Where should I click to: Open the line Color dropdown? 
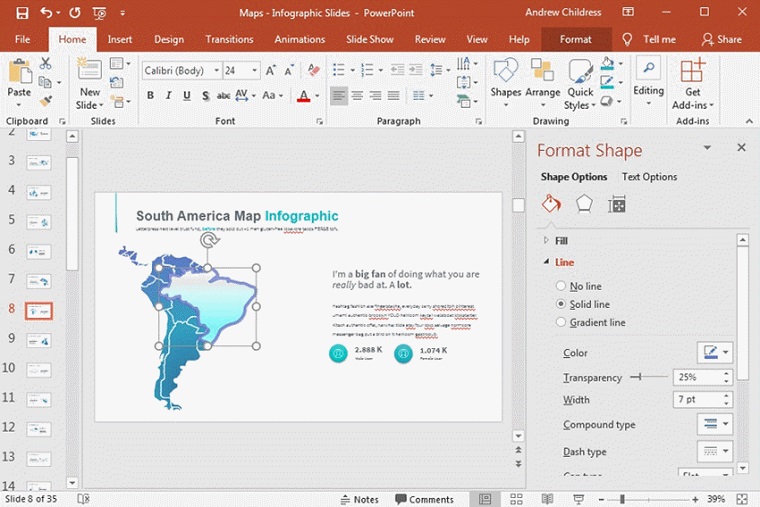715,352
